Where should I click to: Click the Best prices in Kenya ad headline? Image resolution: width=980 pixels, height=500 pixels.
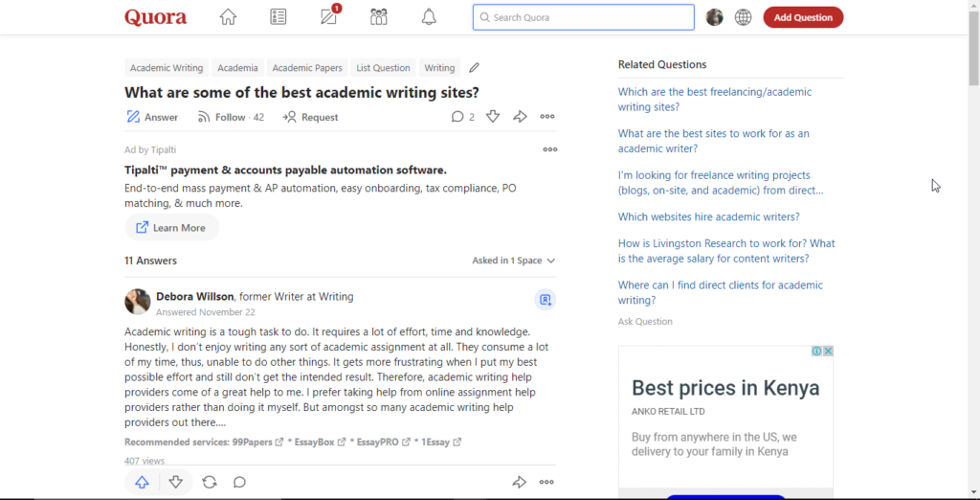click(x=725, y=388)
